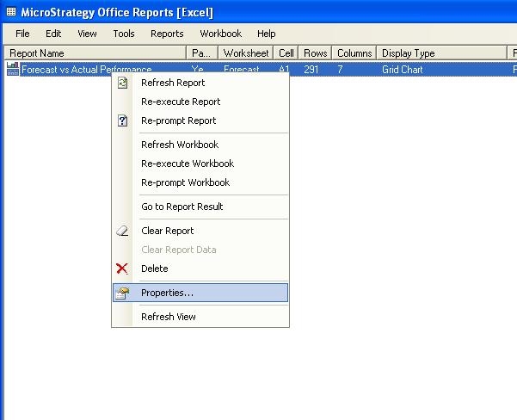Click the Forecast worksheet cell
Viewport: 517px width, 420px height.
click(242, 70)
